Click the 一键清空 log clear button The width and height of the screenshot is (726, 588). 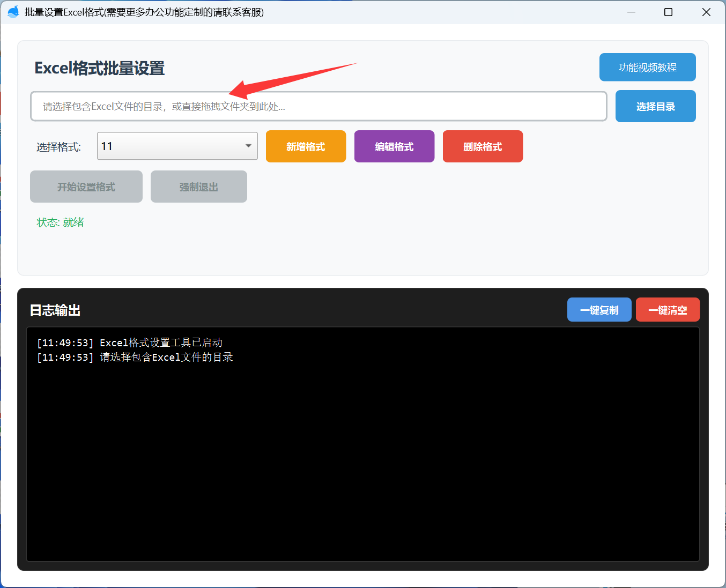668,310
